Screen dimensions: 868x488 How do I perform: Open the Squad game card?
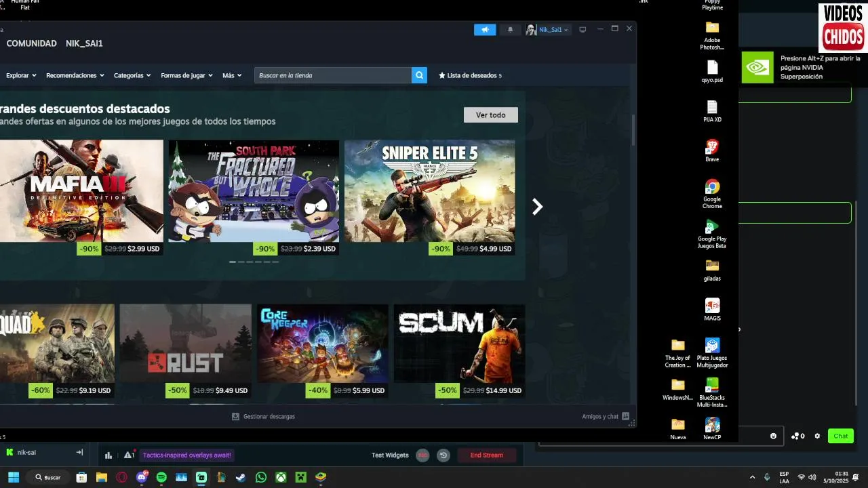(x=57, y=352)
